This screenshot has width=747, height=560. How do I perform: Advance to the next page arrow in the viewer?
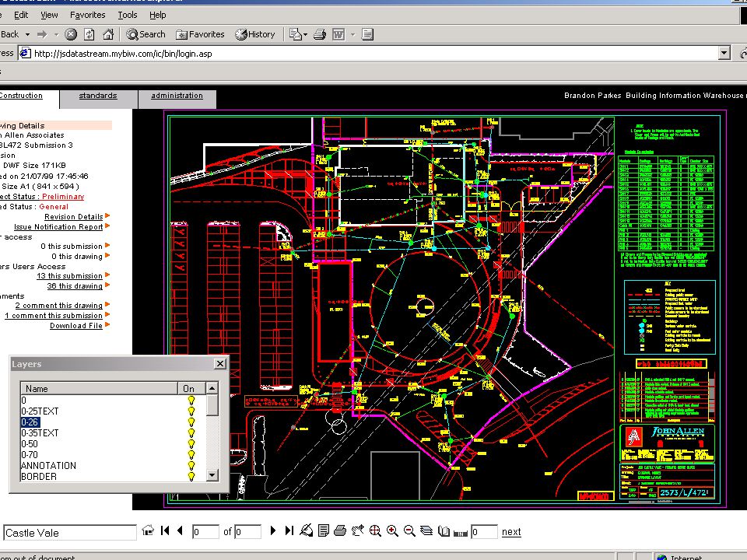click(x=273, y=530)
